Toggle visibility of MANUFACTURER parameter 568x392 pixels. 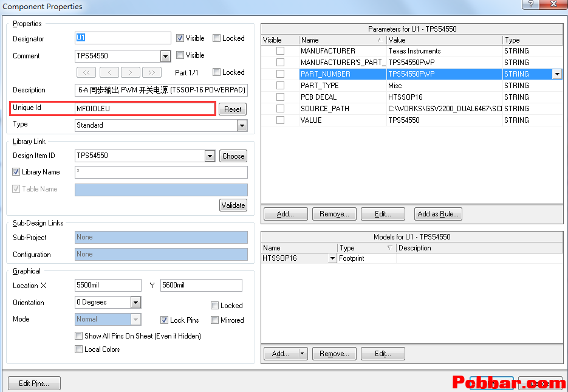(x=280, y=50)
